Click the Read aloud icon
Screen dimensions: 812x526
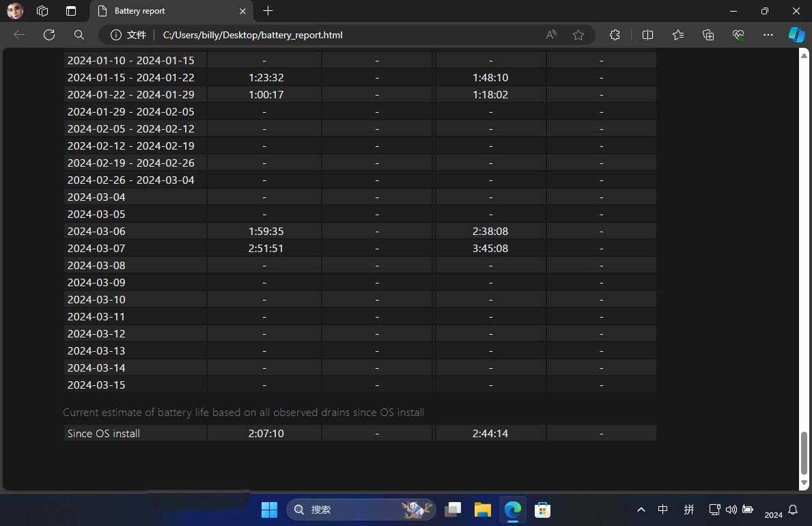[551, 35]
